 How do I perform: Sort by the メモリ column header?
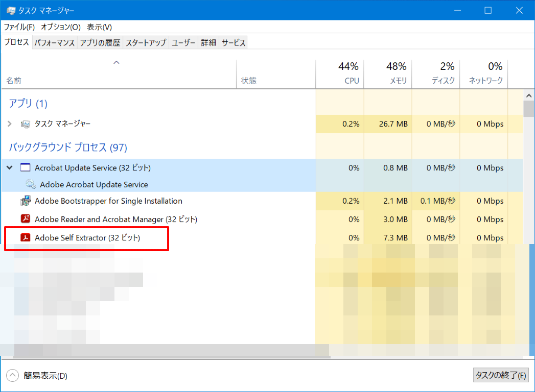(388, 73)
